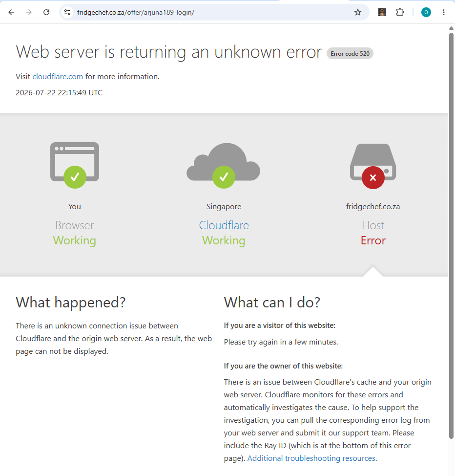Click the "Please try again in a few minutes." text
455x476 pixels.
[281, 342]
